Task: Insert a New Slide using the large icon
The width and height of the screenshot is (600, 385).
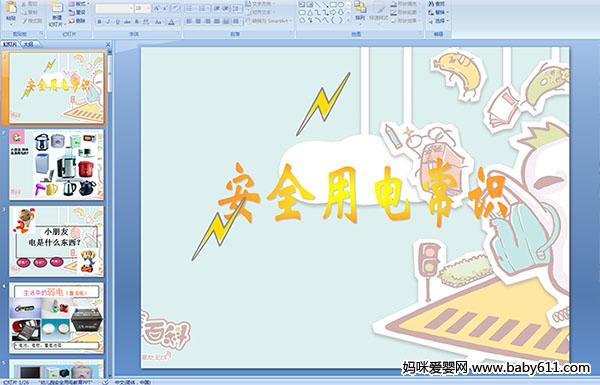Action: [x=57, y=8]
